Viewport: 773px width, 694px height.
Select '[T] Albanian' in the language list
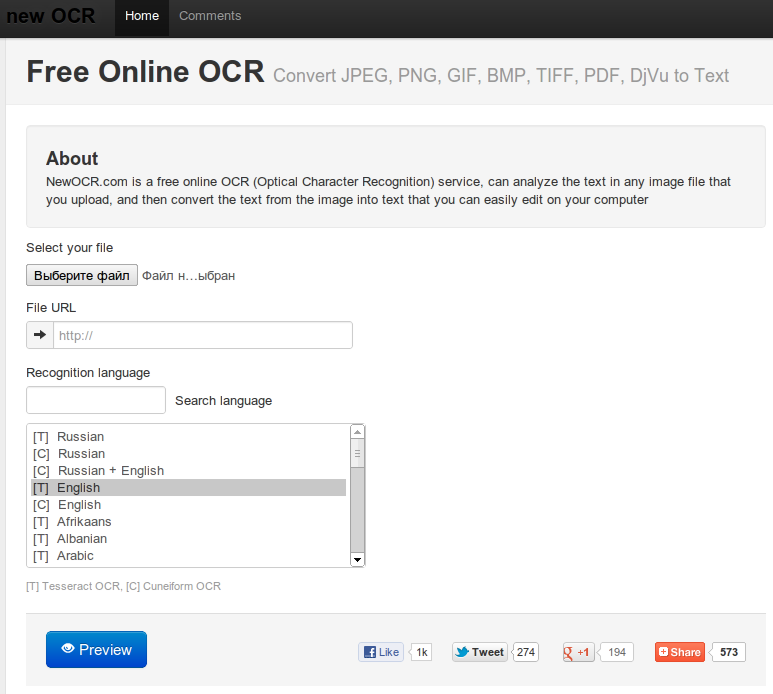click(x=188, y=539)
